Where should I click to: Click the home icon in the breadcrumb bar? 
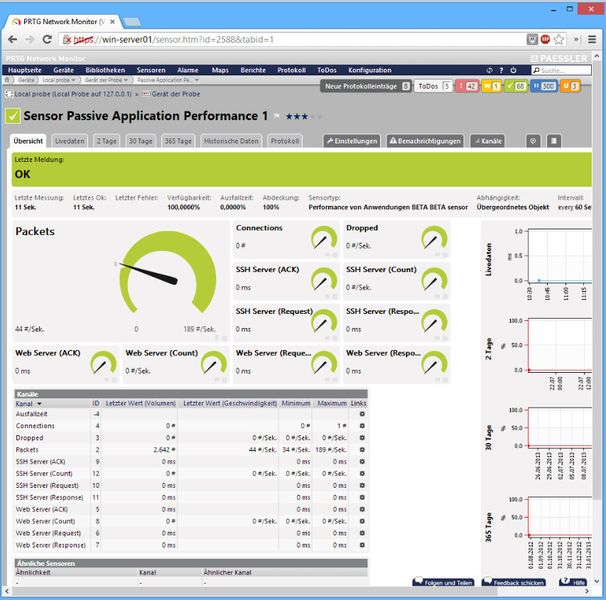(7, 80)
